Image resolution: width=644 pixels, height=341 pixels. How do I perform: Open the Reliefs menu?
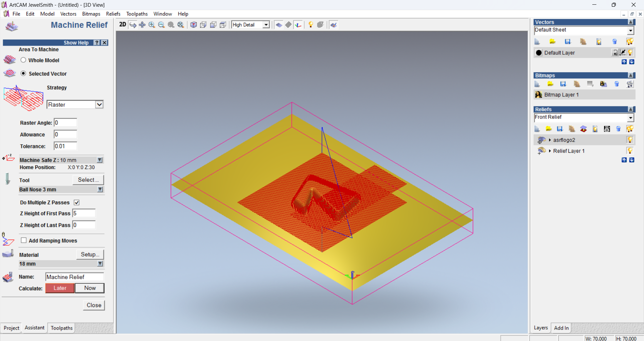point(113,14)
